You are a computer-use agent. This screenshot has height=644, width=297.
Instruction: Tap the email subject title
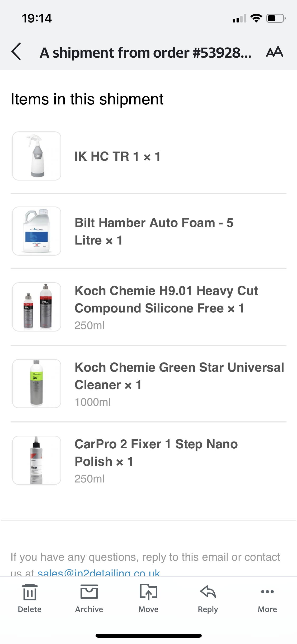point(145,53)
